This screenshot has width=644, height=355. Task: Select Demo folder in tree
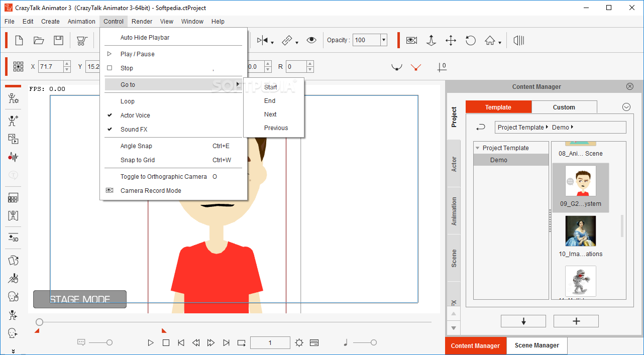511,160
